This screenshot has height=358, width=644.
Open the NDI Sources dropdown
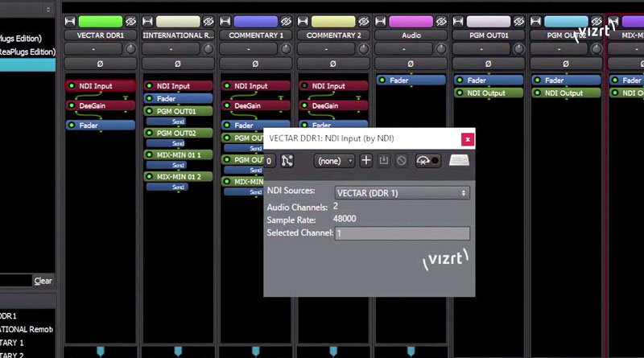tap(402, 193)
